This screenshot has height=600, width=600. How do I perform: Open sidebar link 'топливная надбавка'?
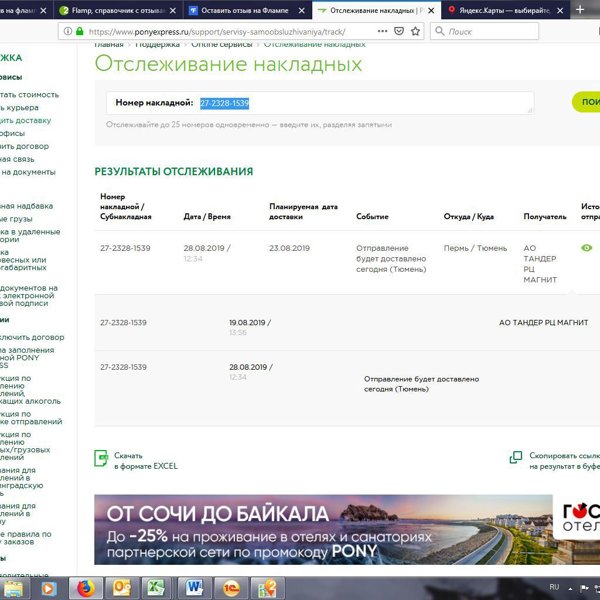[26, 206]
